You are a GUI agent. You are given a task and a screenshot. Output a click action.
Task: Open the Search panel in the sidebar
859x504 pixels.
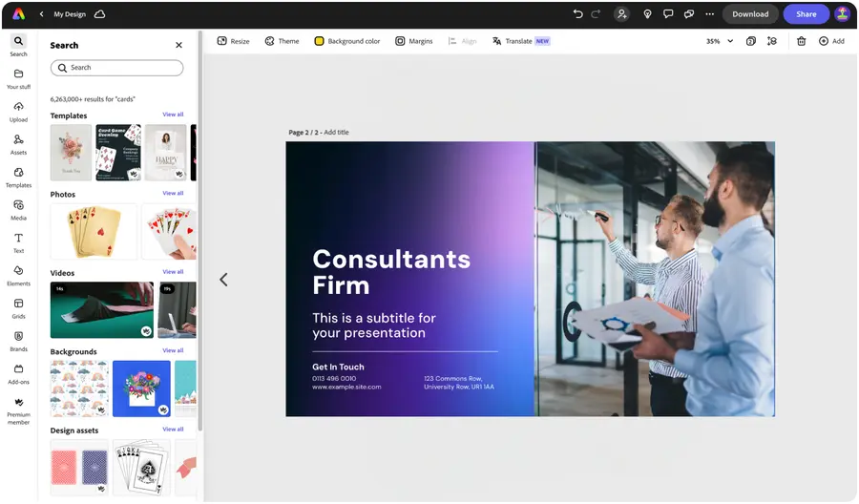(x=19, y=46)
